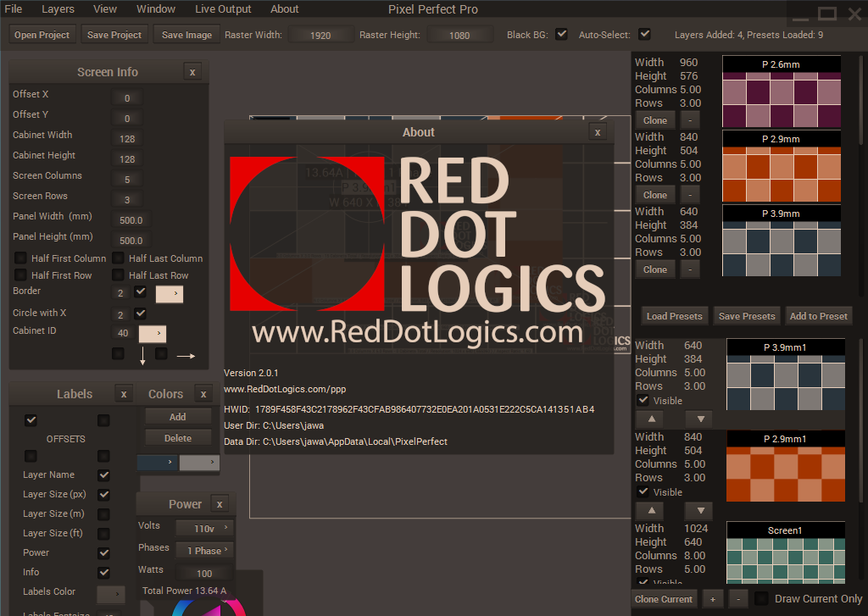Open the View menu
The height and width of the screenshot is (616, 868).
click(104, 8)
